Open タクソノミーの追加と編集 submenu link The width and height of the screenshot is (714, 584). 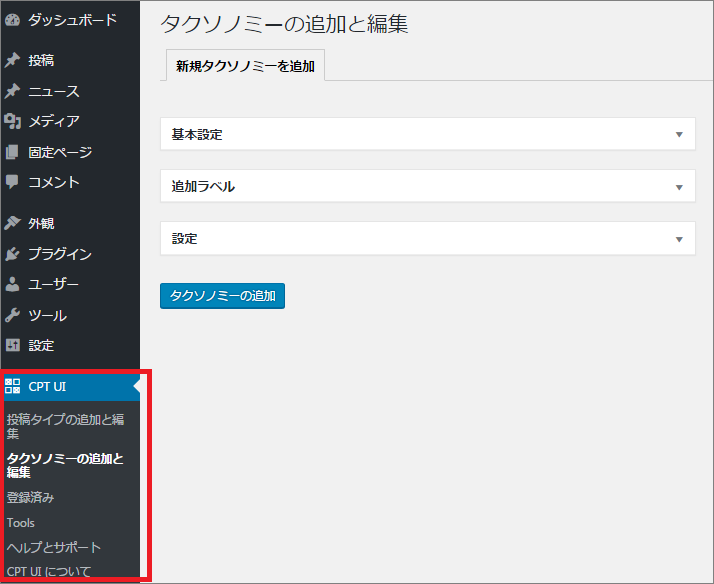(66, 465)
